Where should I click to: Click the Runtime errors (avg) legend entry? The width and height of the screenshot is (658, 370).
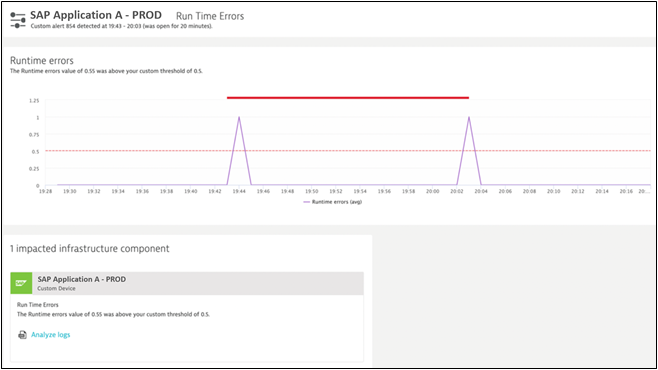click(333, 202)
